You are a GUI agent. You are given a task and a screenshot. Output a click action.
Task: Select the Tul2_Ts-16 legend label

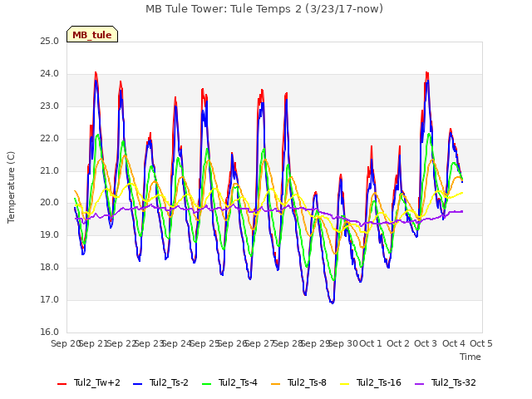(x=379, y=382)
